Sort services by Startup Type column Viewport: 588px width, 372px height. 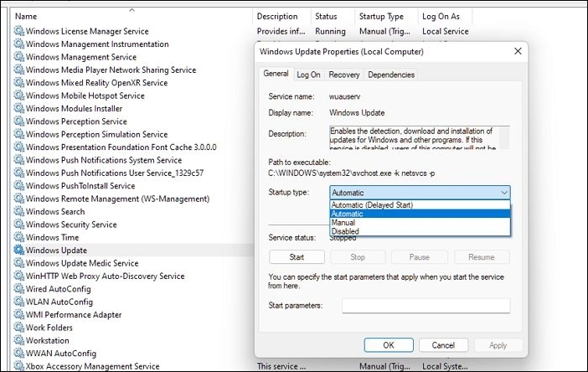[x=381, y=16]
